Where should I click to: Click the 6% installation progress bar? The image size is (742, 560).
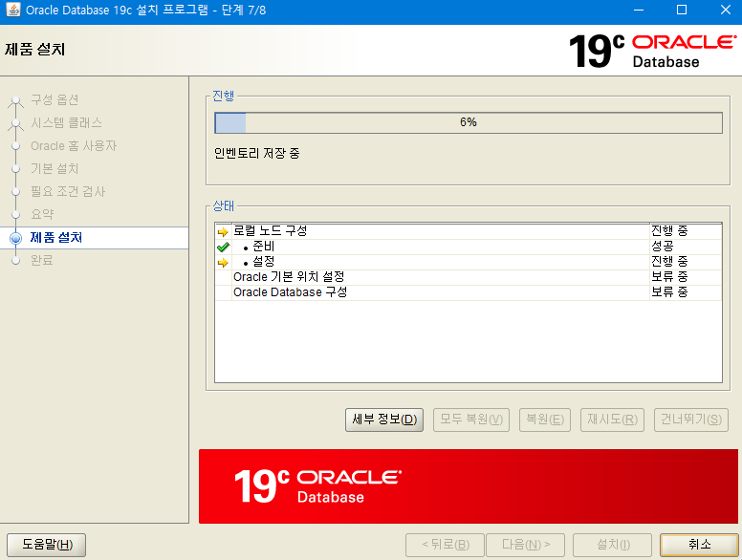[x=469, y=122]
